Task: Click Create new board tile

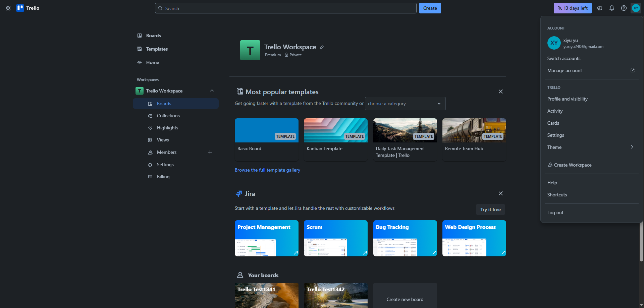Action: [405, 296]
